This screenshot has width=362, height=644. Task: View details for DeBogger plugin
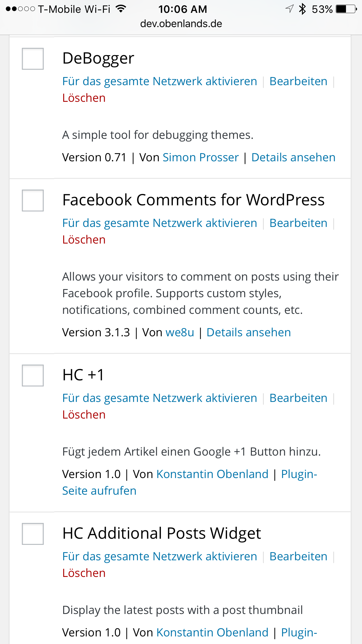(x=293, y=157)
